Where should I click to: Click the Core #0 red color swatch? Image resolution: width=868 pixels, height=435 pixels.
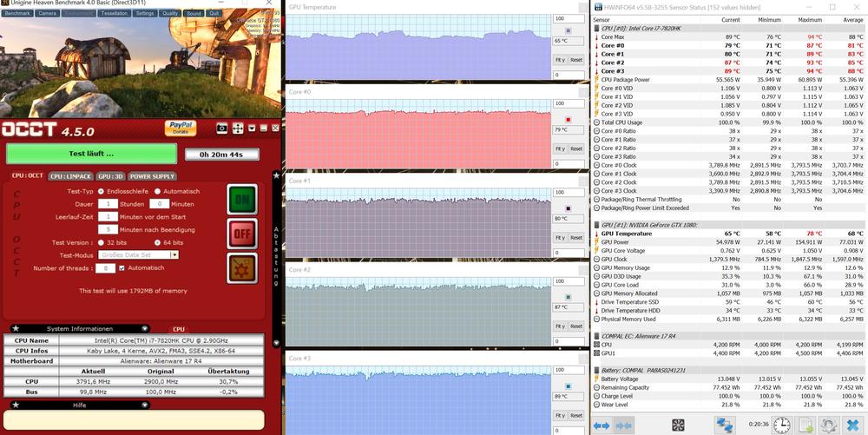[x=568, y=119]
